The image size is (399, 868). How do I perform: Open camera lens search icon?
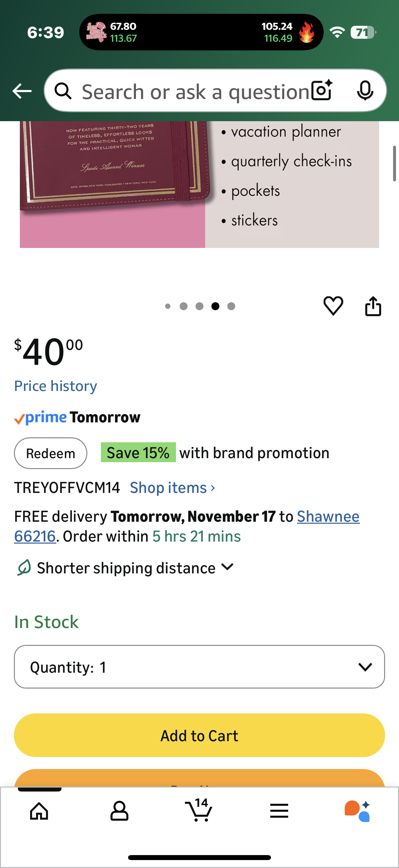tap(322, 91)
